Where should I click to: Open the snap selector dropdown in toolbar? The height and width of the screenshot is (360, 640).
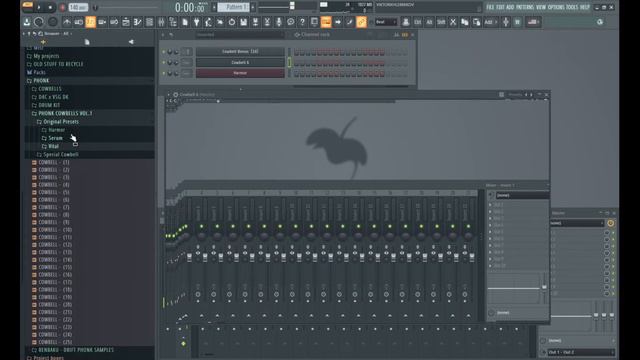tap(385, 22)
